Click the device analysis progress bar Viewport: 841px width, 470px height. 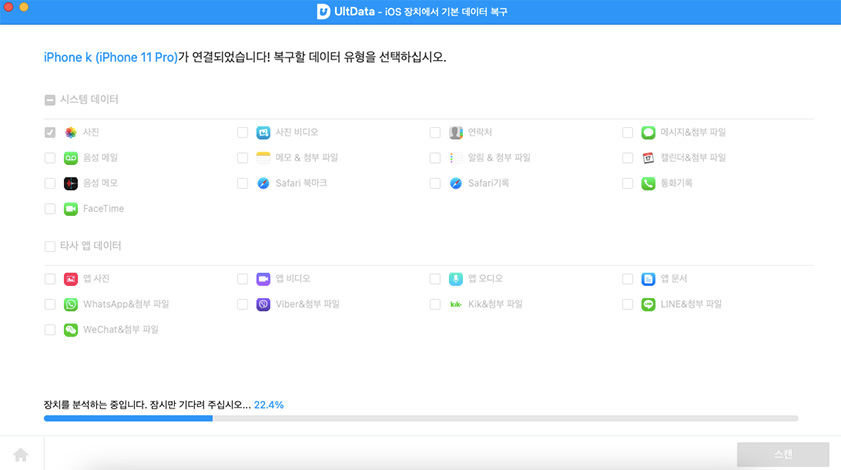420,418
